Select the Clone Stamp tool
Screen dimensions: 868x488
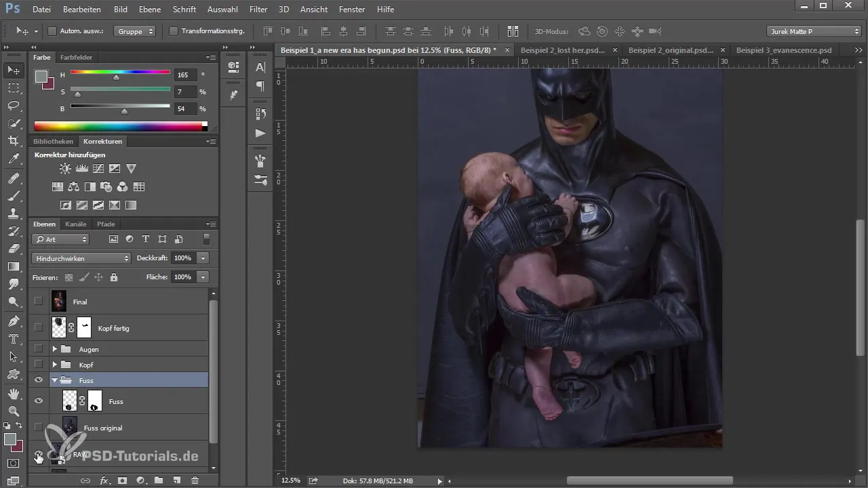tap(14, 213)
